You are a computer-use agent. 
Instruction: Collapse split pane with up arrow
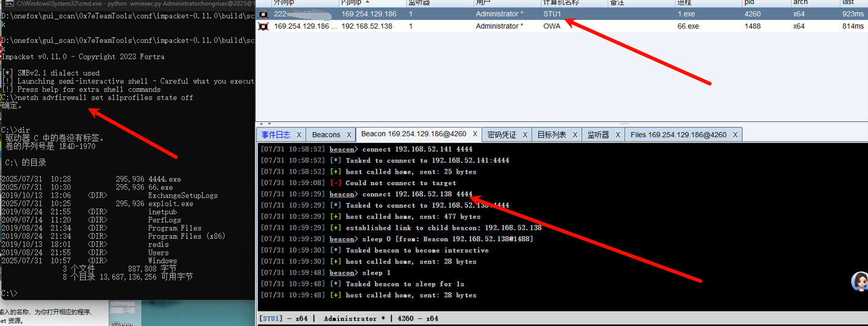click(261, 124)
